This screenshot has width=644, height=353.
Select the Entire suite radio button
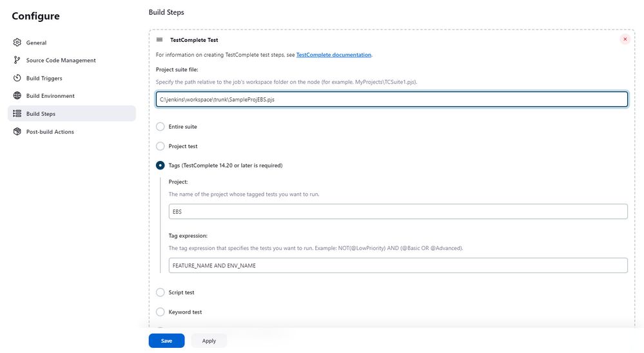coord(161,127)
